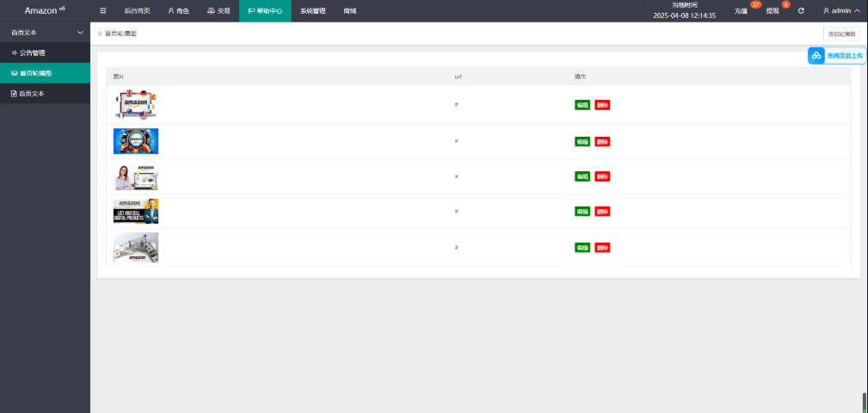Image resolution: width=868 pixels, height=413 pixels.
Task: Click the 拖拽至此上传 upload label
Action: click(845, 55)
